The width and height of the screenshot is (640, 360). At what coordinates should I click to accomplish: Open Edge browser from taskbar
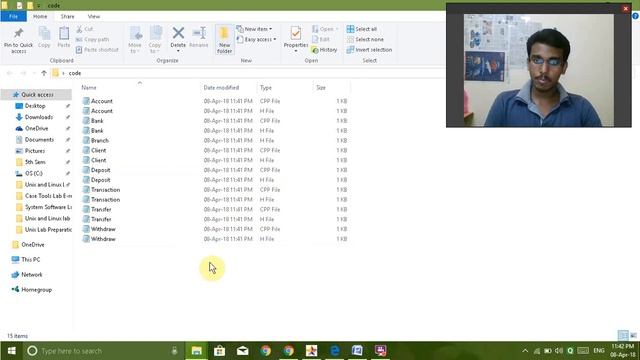[335, 351]
